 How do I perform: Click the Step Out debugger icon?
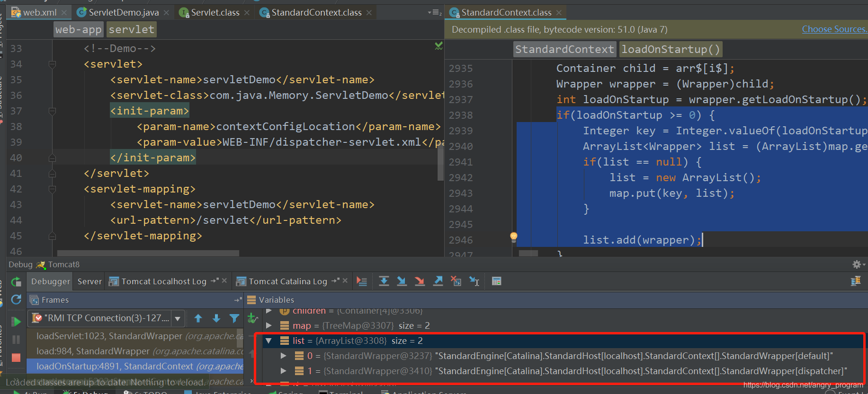(438, 281)
